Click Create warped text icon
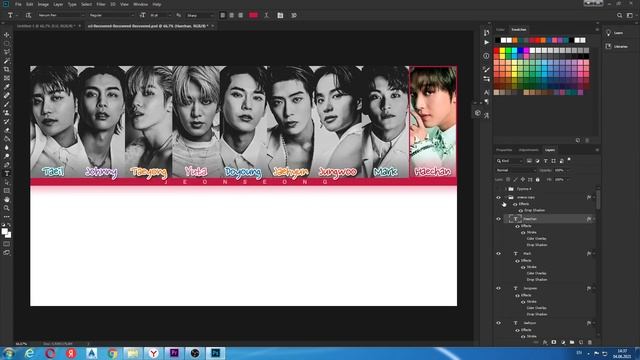 (x=267, y=15)
